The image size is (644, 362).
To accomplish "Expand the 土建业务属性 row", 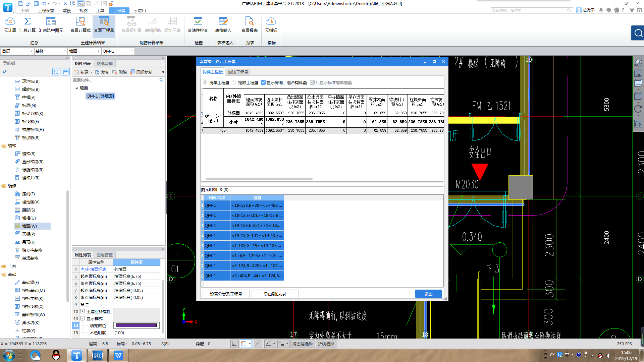I will pos(82,311).
